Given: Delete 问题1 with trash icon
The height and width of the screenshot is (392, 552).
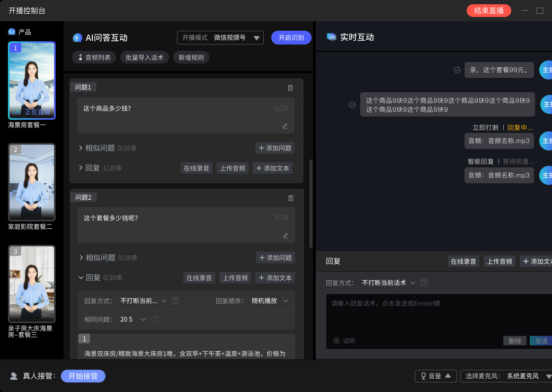Looking at the screenshot, I should [x=290, y=88].
